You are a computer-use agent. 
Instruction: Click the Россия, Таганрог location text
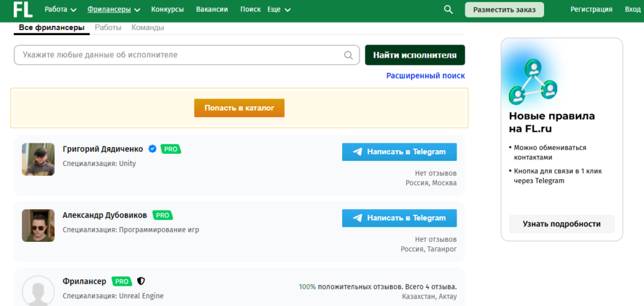(x=429, y=249)
